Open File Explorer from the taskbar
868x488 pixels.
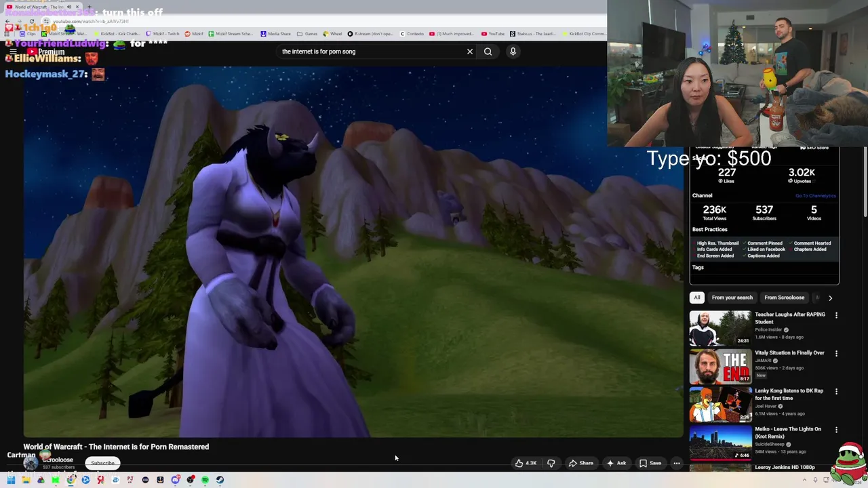coord(26,480)
